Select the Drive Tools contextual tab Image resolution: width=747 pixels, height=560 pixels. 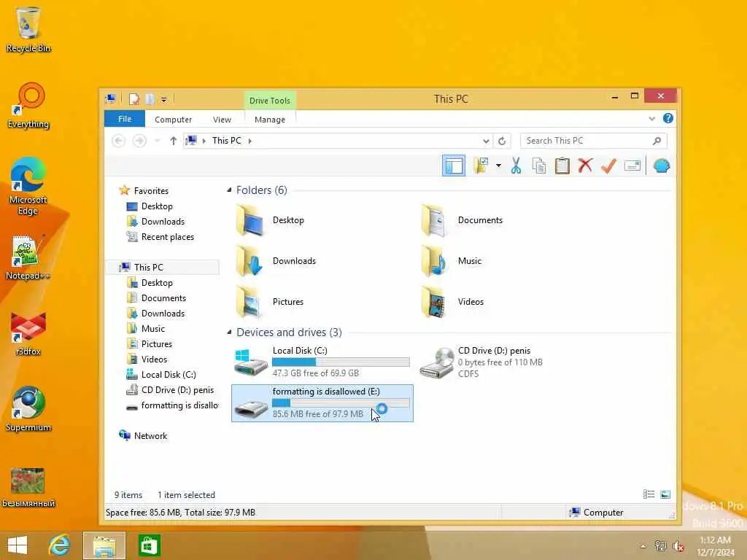pos(270,101)
